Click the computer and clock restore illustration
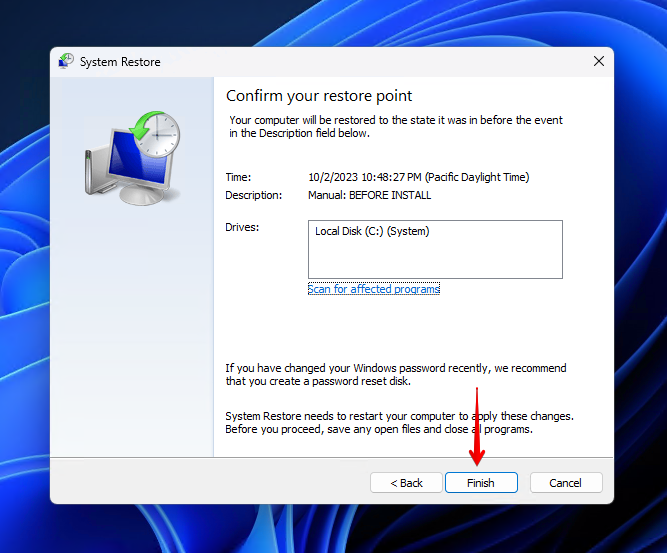Screen dimensions: 667x553 click(132, 158)
